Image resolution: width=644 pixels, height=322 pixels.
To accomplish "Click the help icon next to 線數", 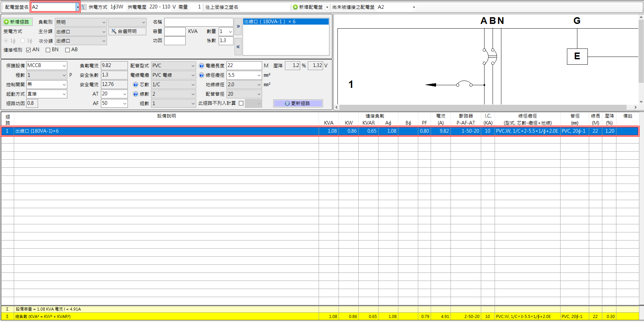I will click(135, 94).
